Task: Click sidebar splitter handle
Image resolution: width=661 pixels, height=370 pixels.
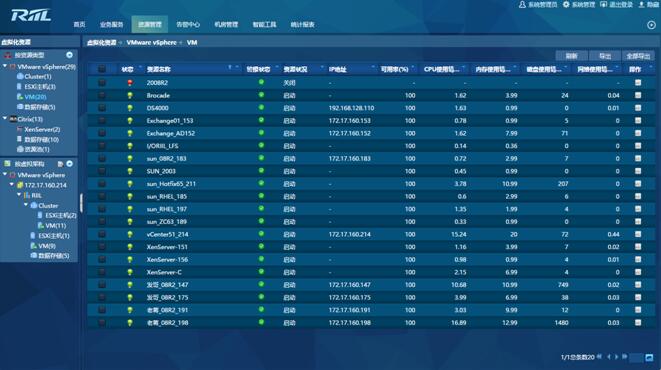Action: [x=81, y=203]
